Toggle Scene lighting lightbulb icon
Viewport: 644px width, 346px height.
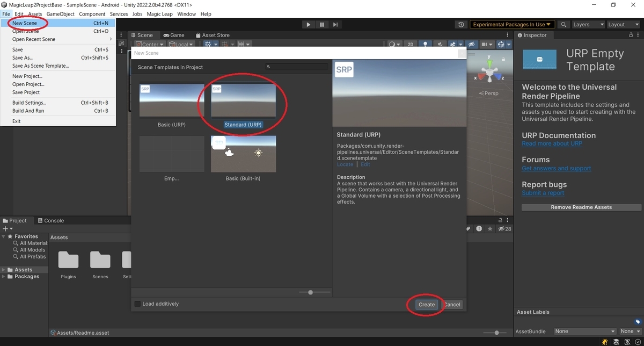pos(426,45)
